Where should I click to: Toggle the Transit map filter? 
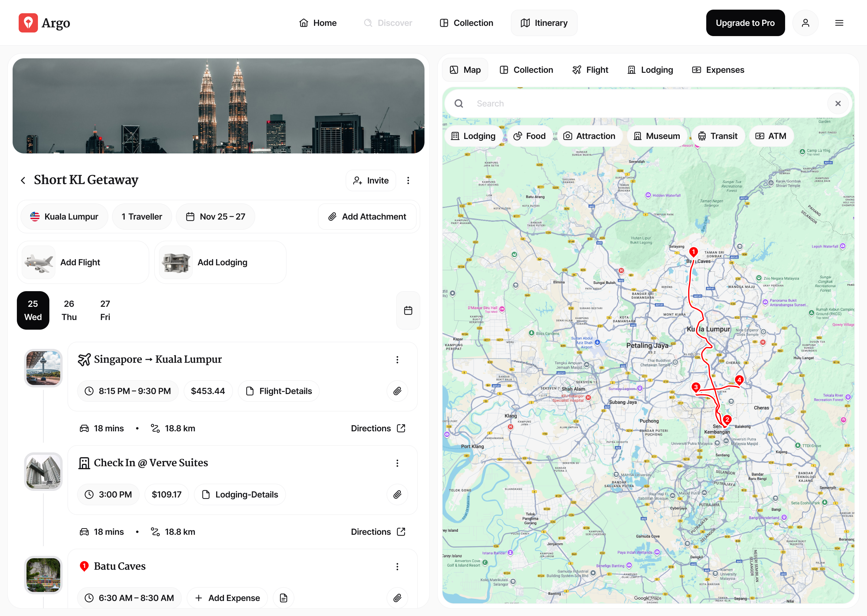coord(718,136)
